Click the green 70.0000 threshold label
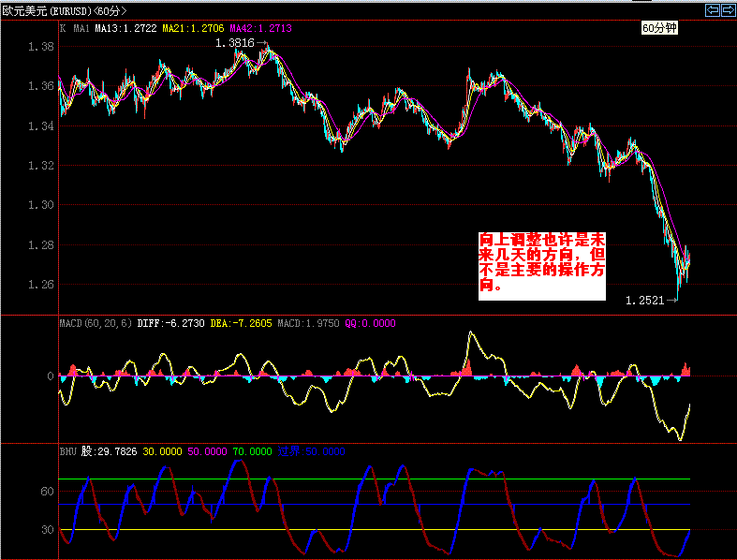The image size is (737, 560). pos(253,450)
